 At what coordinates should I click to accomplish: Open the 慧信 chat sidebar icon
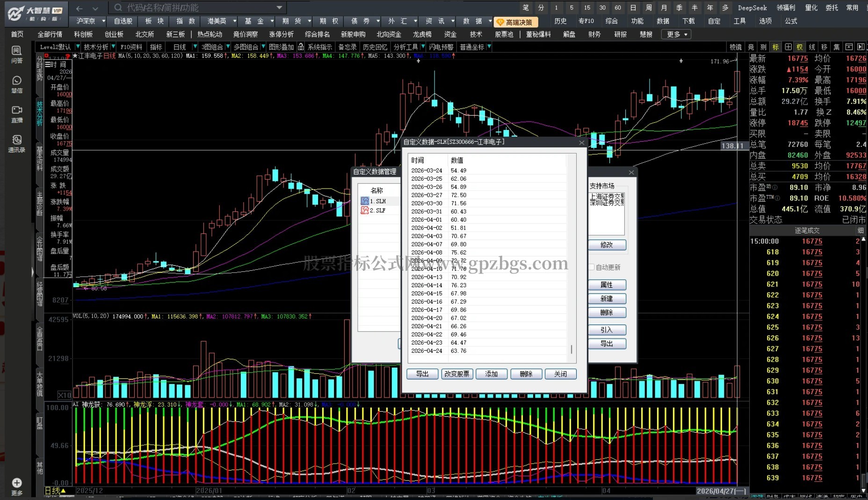click(16, 84)
